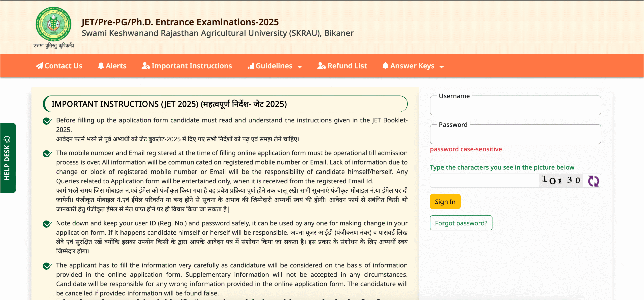644x300 pixels.
Task: Open the Refund List page
Action: click(x=342, y=66)
